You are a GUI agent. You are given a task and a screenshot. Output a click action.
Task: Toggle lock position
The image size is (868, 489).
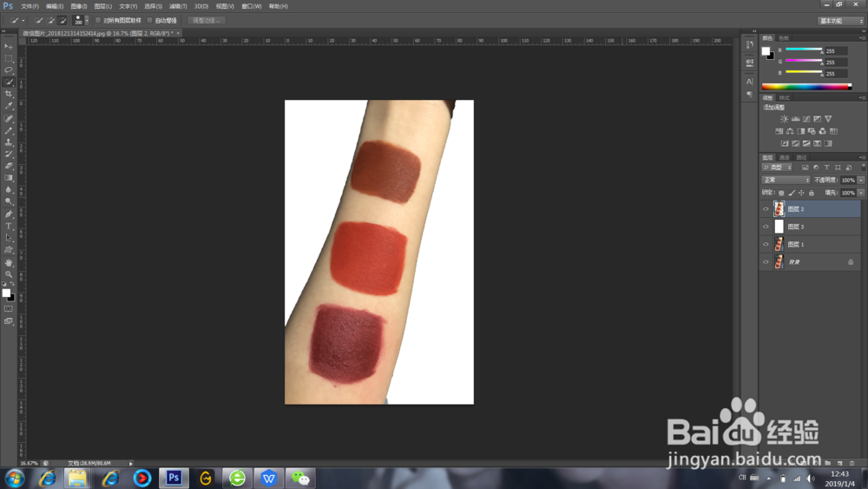(x=801, y=193)
